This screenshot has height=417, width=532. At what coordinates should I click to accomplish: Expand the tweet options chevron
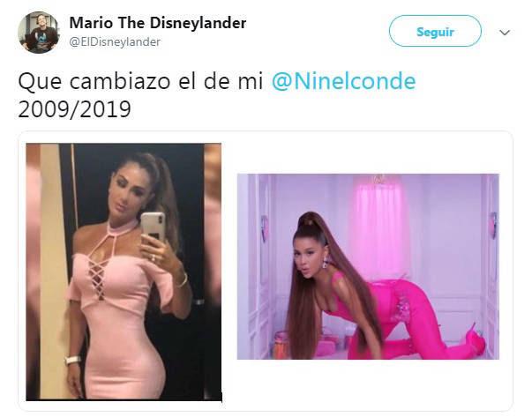505,33
